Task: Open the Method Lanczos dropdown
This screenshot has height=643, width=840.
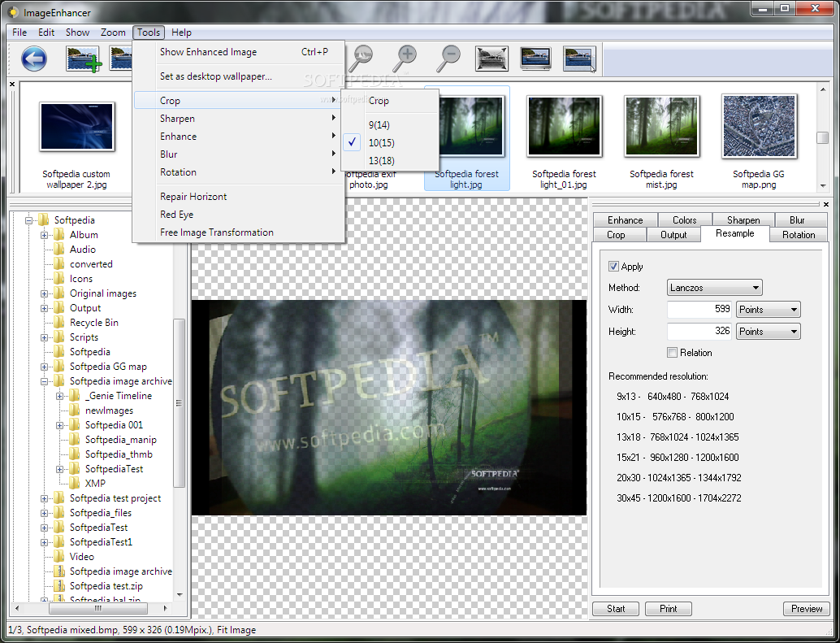Action: (x=714, y=288)
